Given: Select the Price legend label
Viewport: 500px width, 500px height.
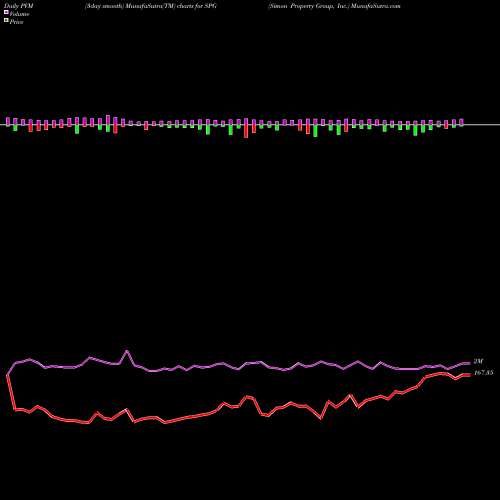Looking at the screenshot, I should [16, 22].
